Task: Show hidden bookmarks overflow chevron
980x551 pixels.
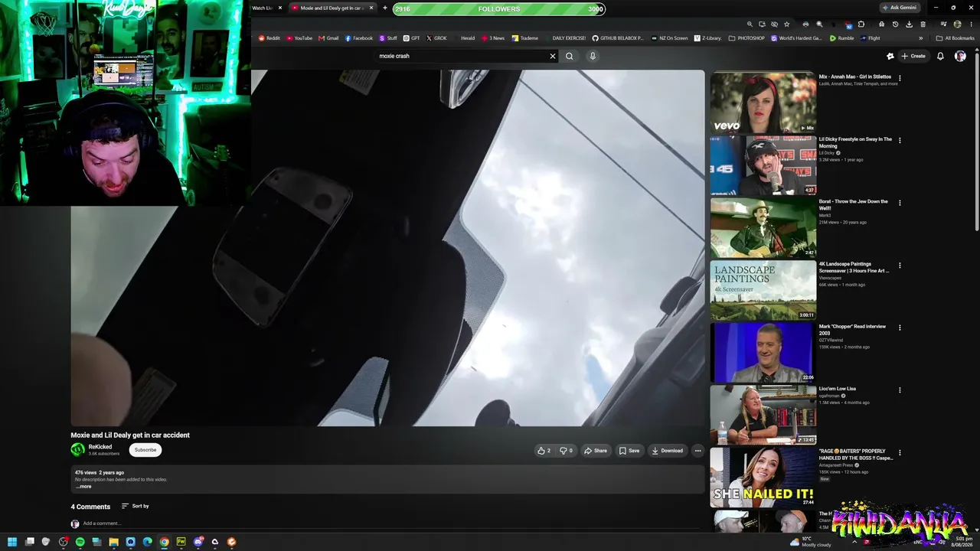Action: 921,38
